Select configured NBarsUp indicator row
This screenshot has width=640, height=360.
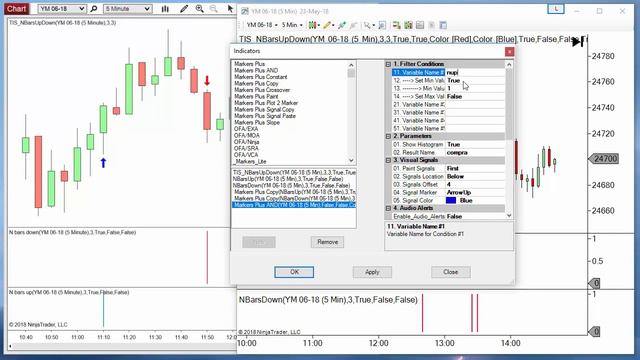[x=294, y=179]
